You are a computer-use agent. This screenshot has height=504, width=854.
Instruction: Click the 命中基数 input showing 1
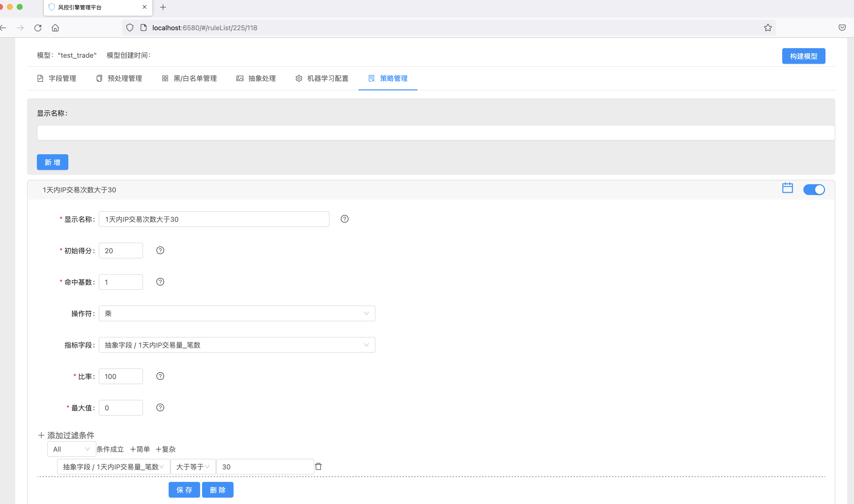coord(121,282)
